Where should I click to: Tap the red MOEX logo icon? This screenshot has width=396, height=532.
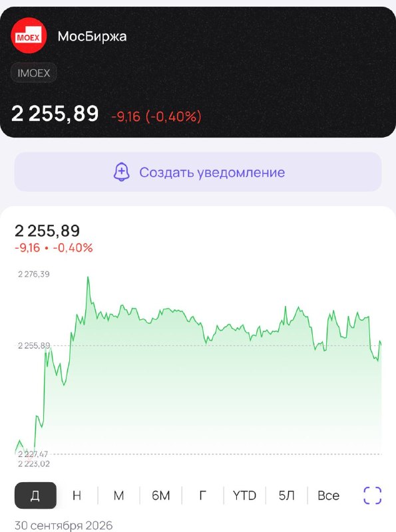(x=29, y=36)
